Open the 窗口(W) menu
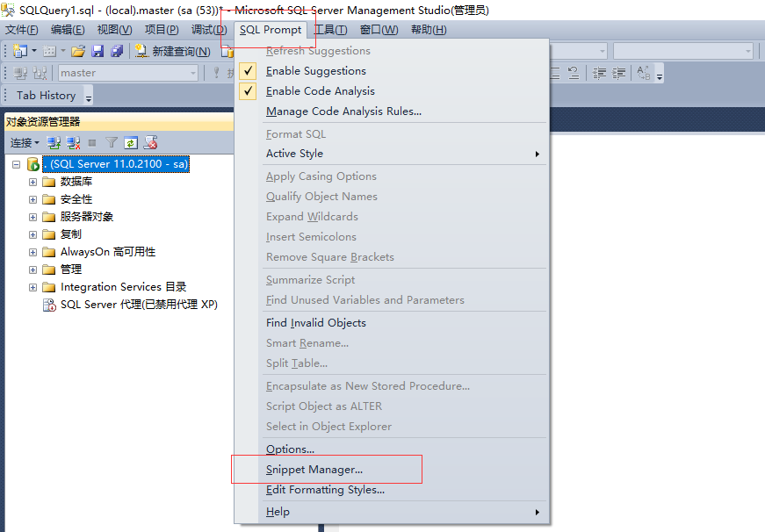Screen dimensions: 765x532 coord(379,30)
